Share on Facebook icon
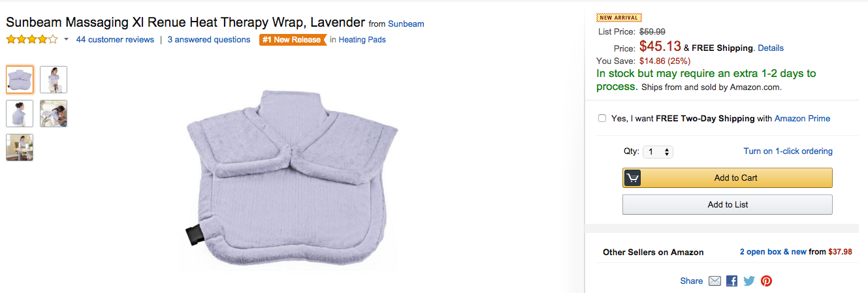This screenshot has height=293, width=868. coord(732,281)
